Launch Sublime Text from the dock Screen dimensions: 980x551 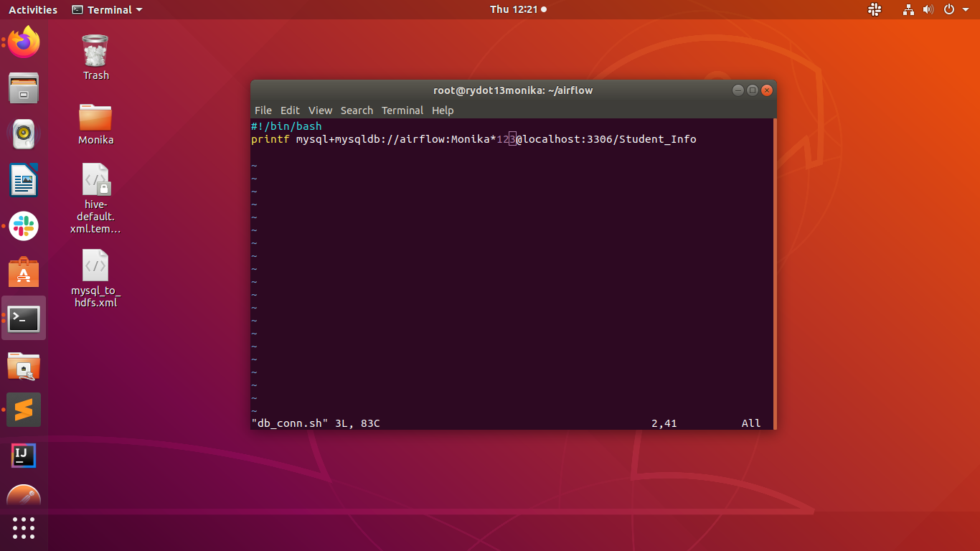(x=24, y=410)
